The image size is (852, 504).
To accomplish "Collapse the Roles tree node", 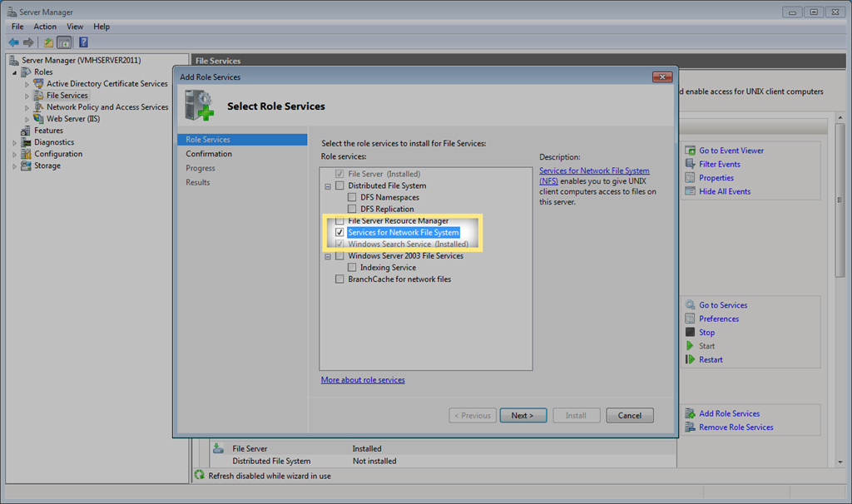I will [x=15, y=72].
